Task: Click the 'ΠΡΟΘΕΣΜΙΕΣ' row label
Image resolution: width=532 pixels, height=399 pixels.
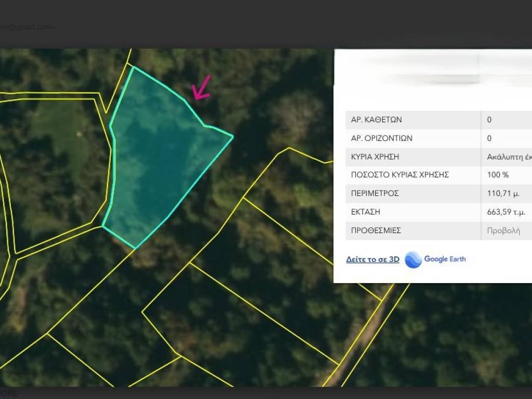Action: pos(376,231)
